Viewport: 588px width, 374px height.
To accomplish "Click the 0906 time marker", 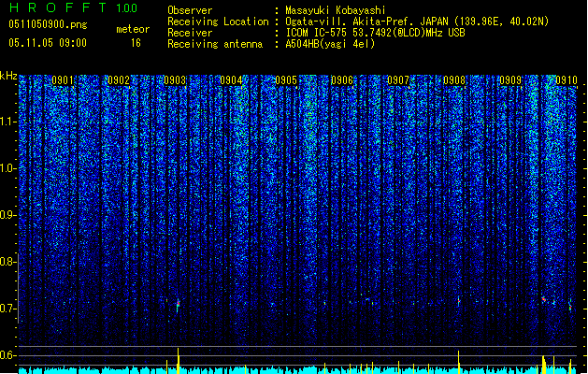I will 342,80.
